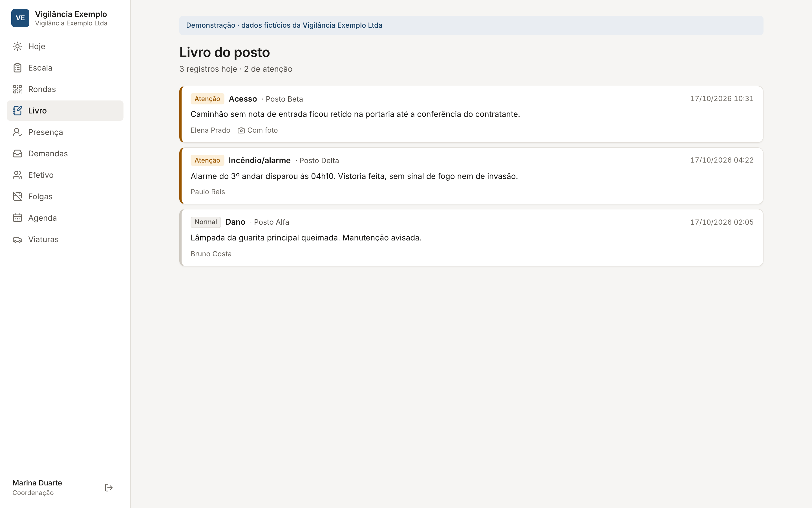Click the Atenção badge on the Acesso record
812x508 pixels.
[x=207, y=99]
